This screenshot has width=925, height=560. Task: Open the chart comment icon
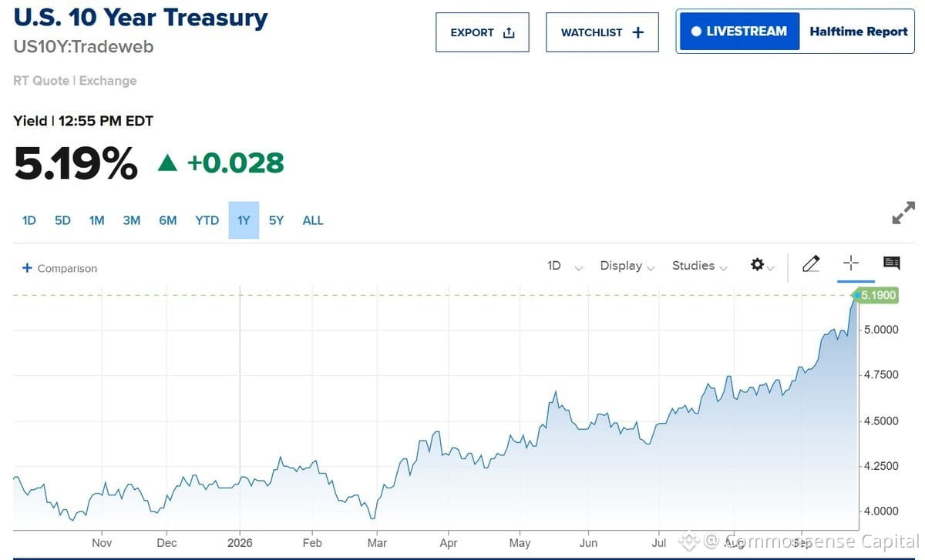(x=892, y=263)
